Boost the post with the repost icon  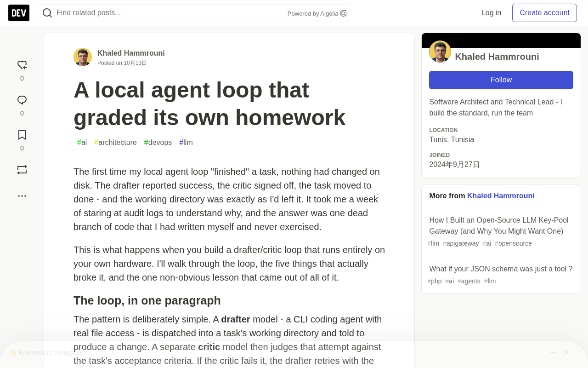(x=22, y=170)
